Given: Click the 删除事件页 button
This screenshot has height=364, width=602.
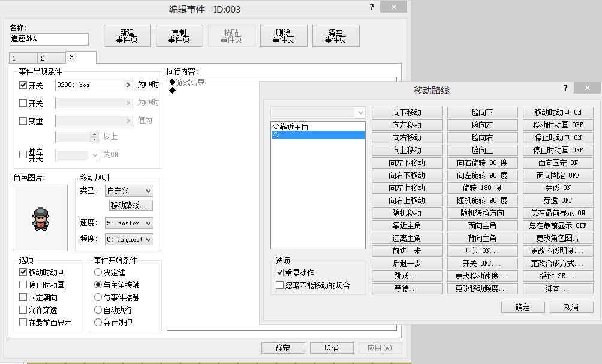Looking at the screenshot, I should 284,36.
